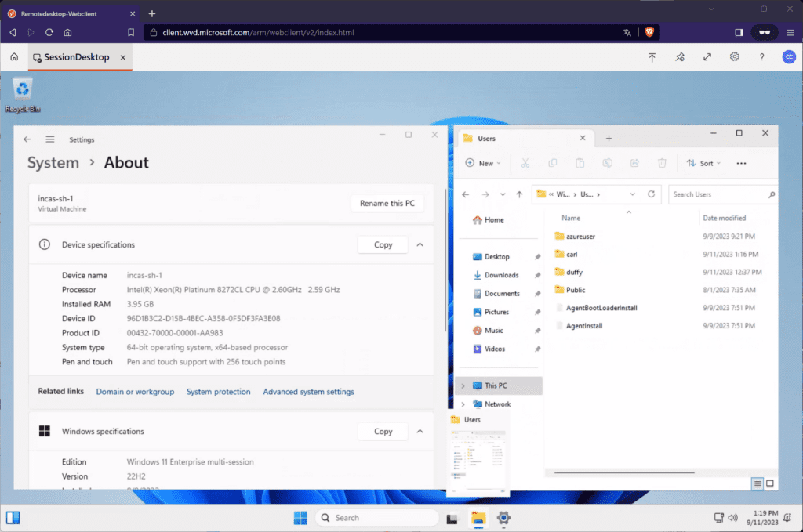Select Pictures in File Explorer sidebar

pos(496,312)
